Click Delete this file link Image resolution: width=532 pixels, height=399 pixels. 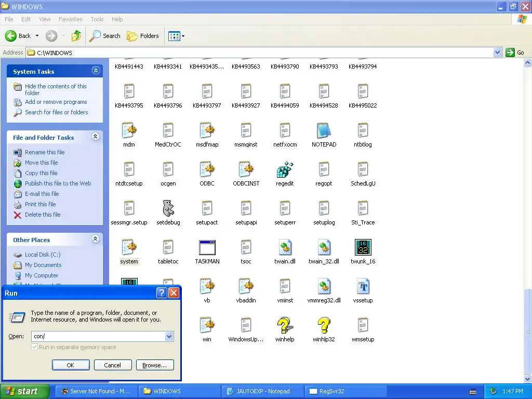tap(43, 215)
